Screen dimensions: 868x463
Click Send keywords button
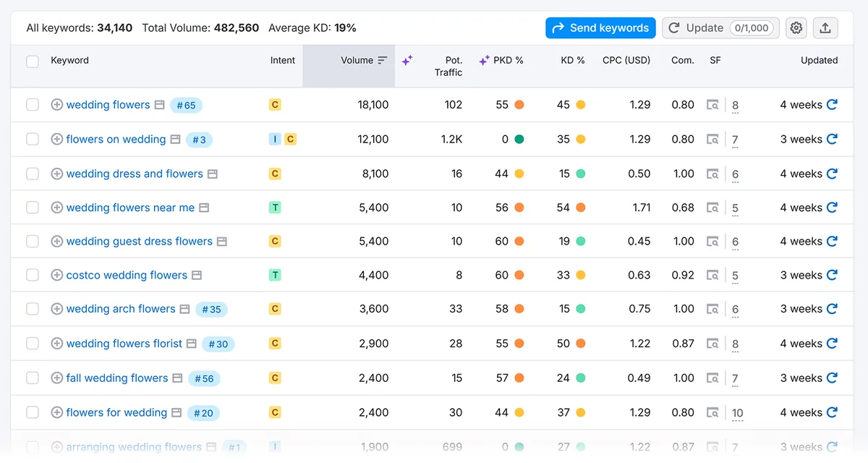point(600,28)
